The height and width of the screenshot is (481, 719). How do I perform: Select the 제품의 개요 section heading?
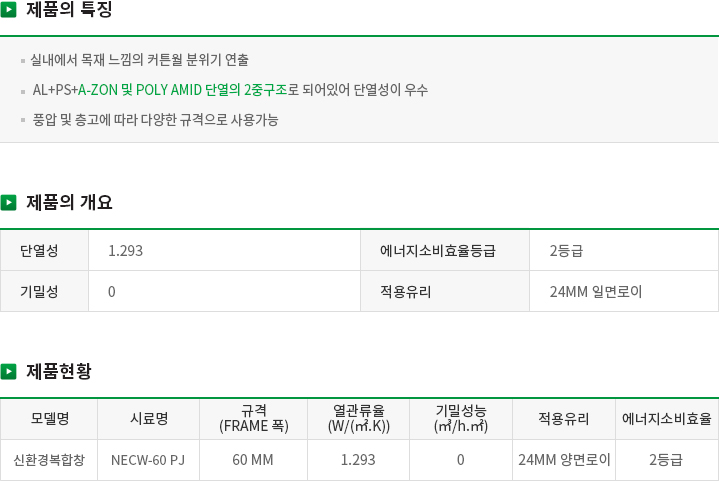tap(69, 202)
